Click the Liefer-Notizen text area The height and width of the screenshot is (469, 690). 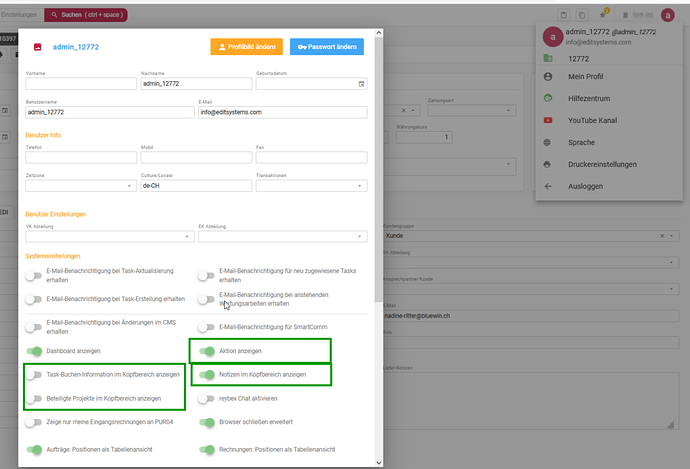point(531,401)
